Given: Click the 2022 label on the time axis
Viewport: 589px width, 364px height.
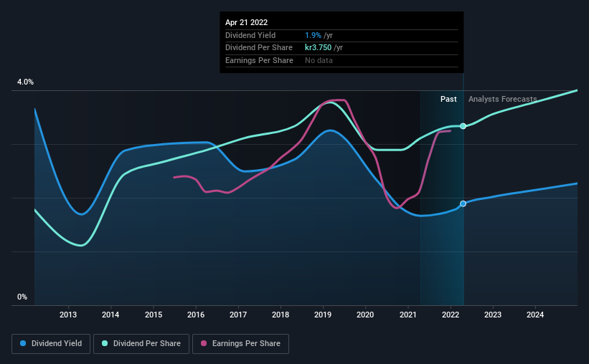Looking at the screenshot, I should [x=451, y=315].
